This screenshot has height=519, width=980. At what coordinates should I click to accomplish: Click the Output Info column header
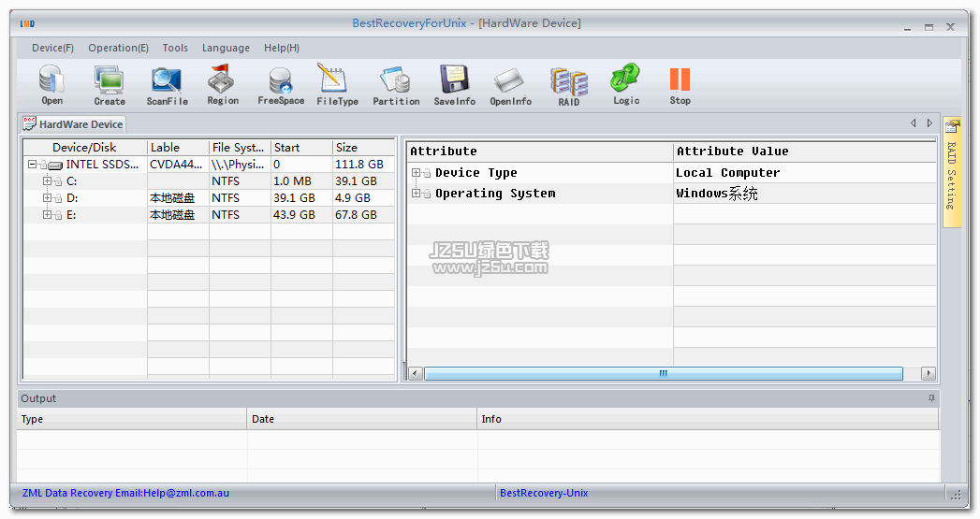point(709,419)
